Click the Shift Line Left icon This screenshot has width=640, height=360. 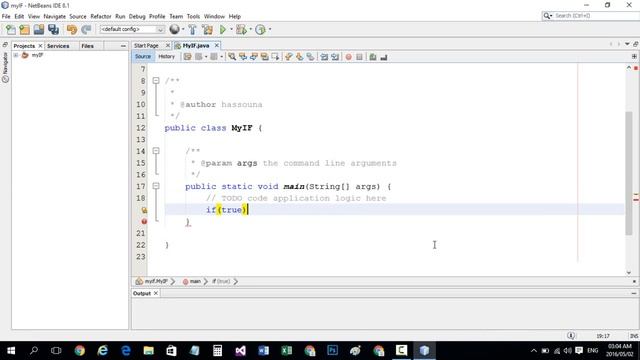(x=324, y=57)
